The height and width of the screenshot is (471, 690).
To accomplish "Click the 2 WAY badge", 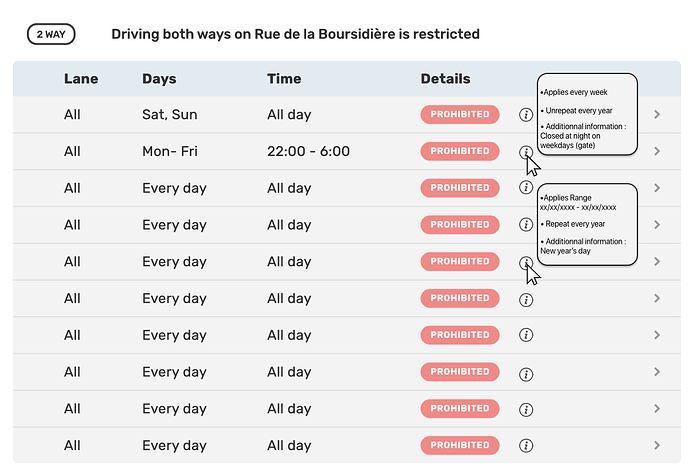I will tap(51, 34).
